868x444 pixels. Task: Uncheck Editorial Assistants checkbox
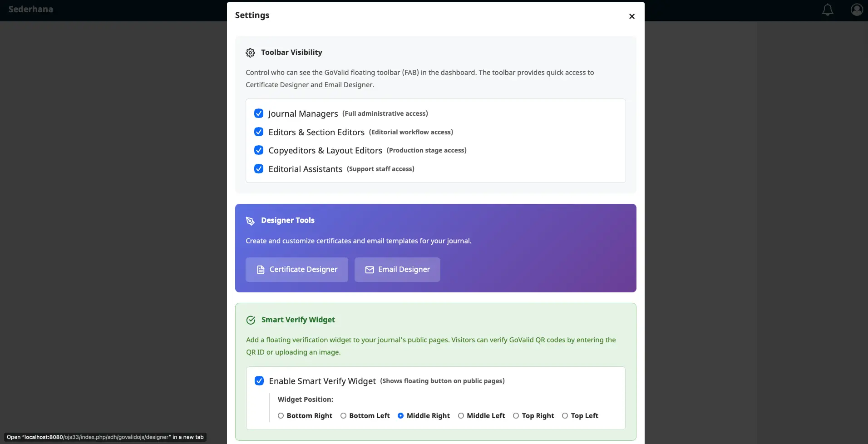[x=259, y=169]
